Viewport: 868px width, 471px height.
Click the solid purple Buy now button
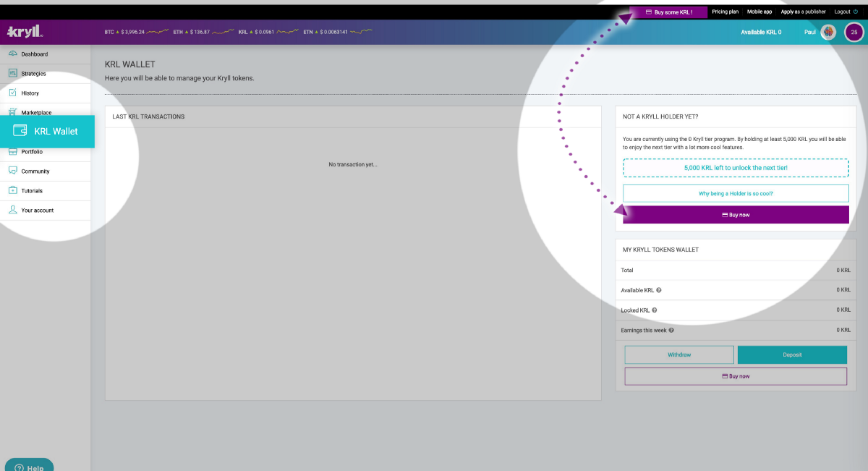(736, 215)
